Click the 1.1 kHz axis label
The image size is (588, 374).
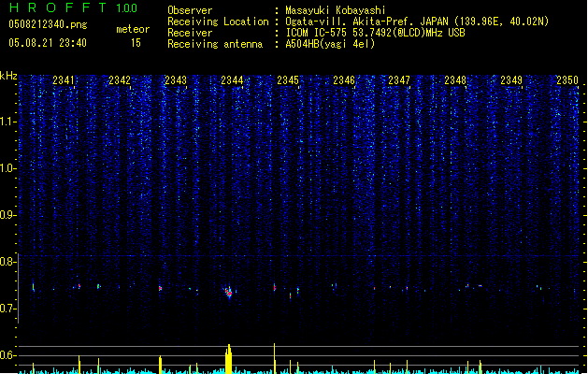tap(8, 122)
